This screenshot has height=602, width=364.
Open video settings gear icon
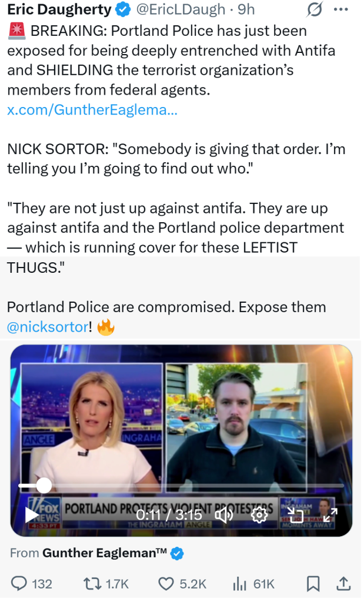point(259,514)
